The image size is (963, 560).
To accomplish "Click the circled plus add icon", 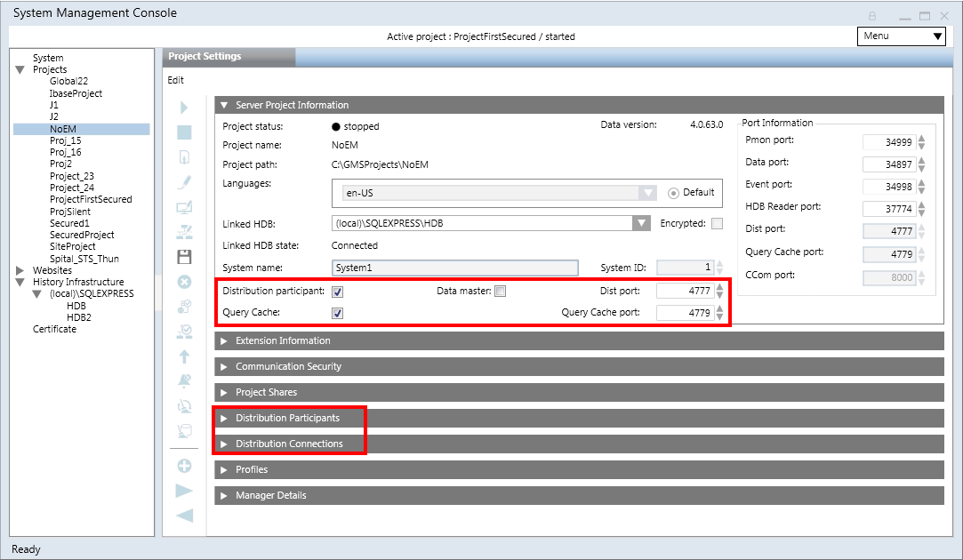I will coord(185,466).
